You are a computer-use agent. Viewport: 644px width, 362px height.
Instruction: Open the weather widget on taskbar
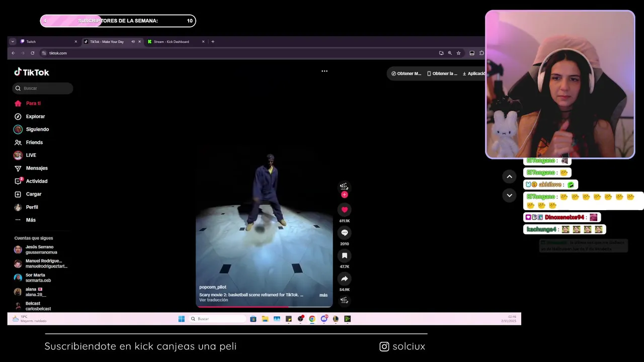(x=30, y=319)
